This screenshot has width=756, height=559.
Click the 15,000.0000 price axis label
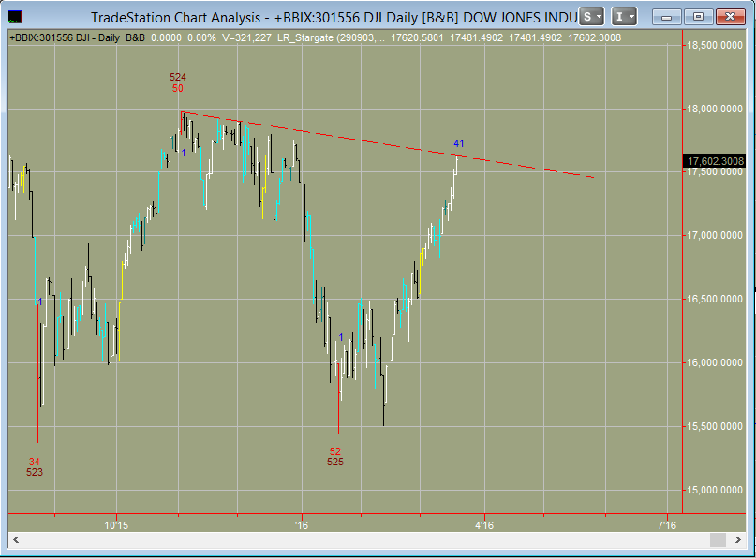pos(715,490)
